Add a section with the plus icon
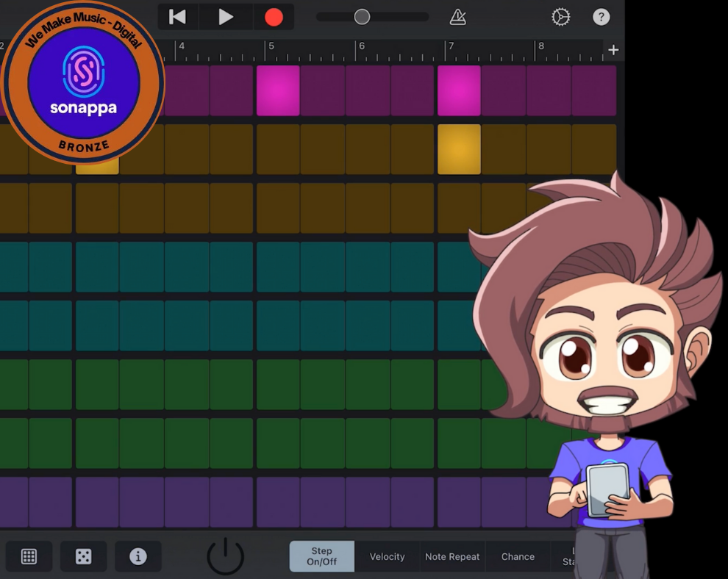The height and width of the screenshot is (579, 728). click(x=613, y=50)
